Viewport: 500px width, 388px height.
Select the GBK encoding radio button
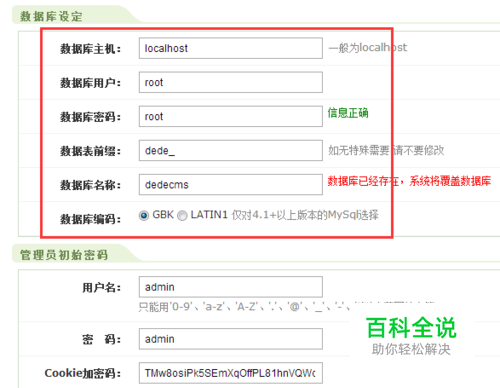click(144, 216)
